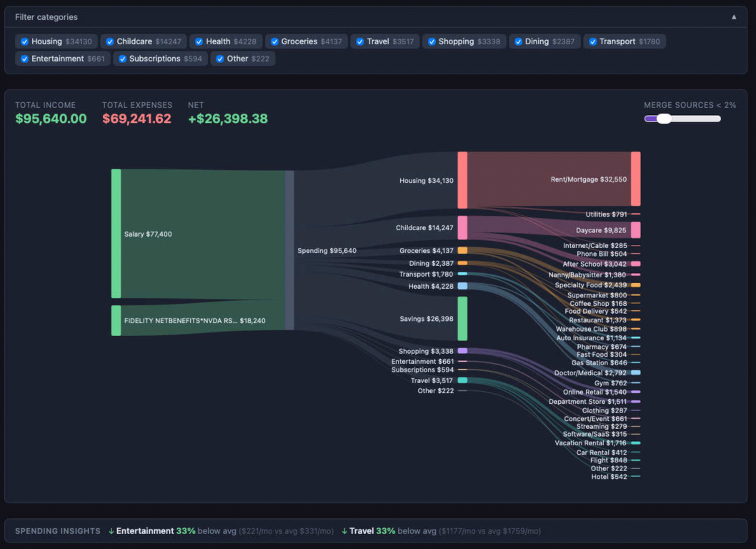Image resolution: width=756 pixels, height=549 pixels.
Task: Click the Subscriptions $594 node label
Action: coord(422,370)
